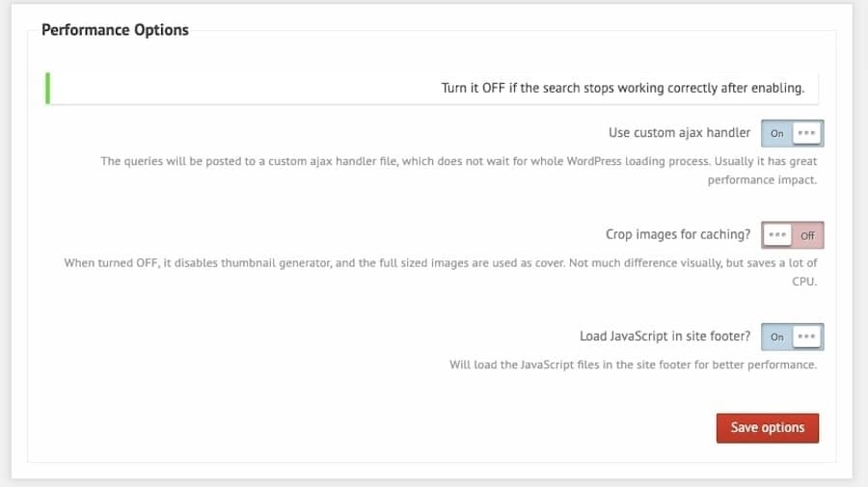This screenshot has width=868, height=487.
Task: Click the "On" text of the ajax handler switch
Action: click(x=777, y=133)
